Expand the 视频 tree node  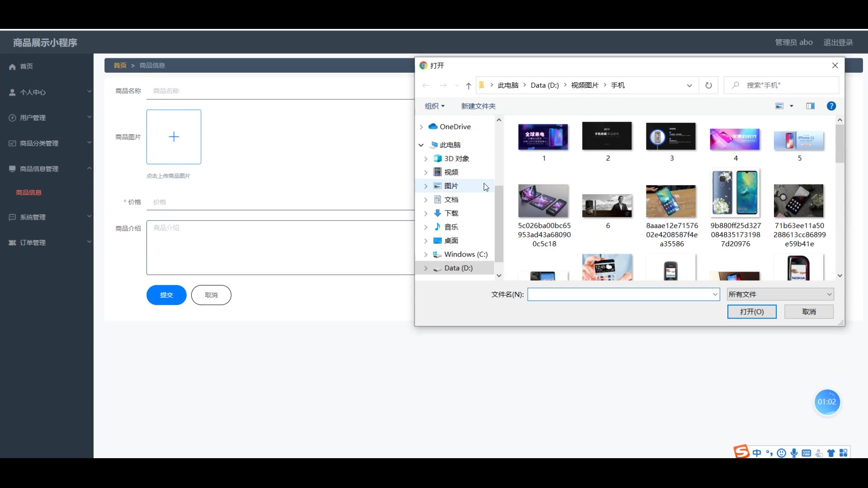(426, 172)
